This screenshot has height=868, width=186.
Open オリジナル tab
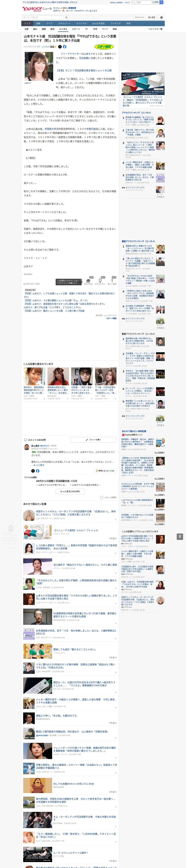click(x=81, y=24)
